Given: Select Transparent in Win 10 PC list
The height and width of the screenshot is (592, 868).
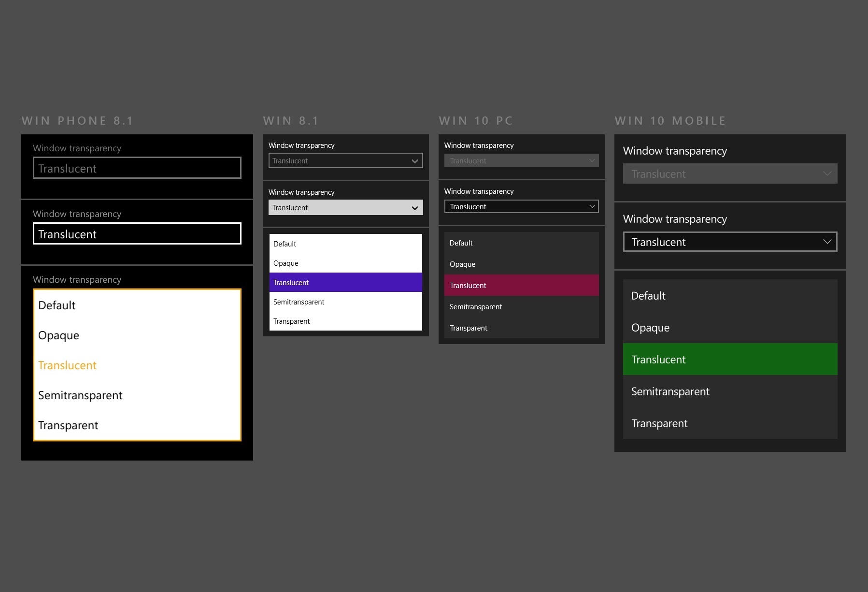Looking at the screenshot, I should pos(522,328).
